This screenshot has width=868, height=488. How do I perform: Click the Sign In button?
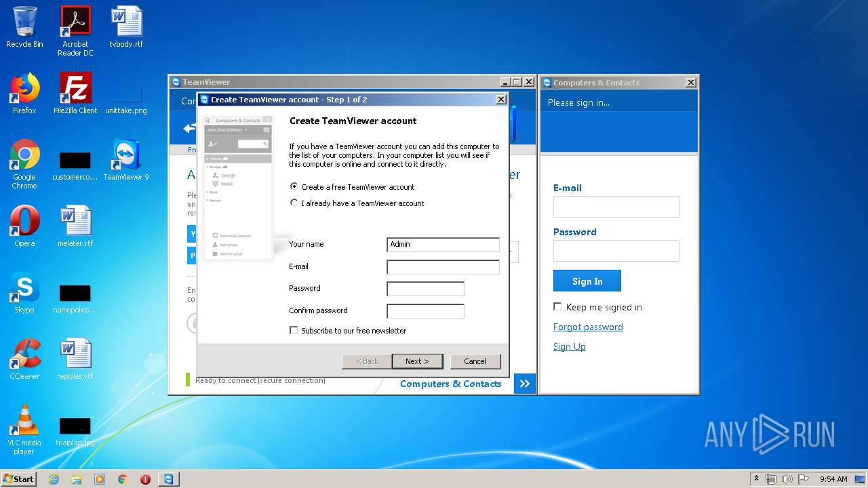tap(587, 281)
